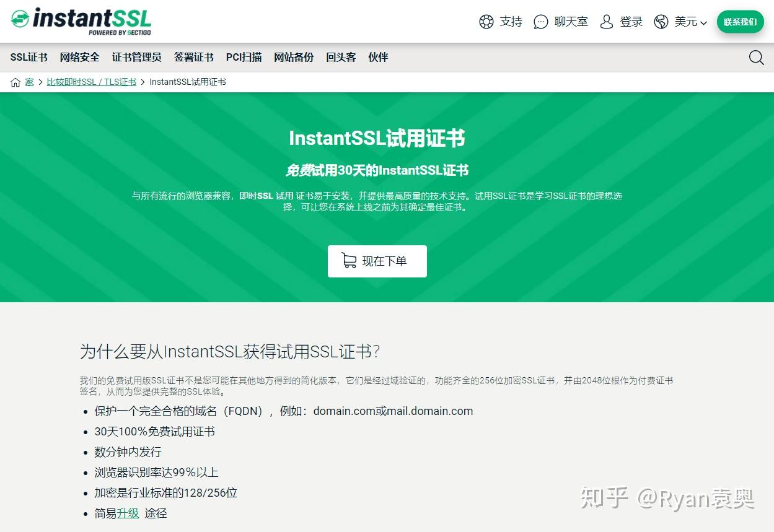This screenshot has height=532, width=774.
Task: Click the support lifebuoy icon
Action: [x=487, y=22]
